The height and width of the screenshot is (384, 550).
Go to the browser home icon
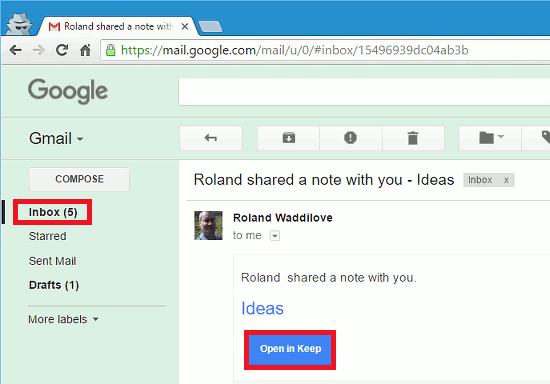(x=85, y=50)
